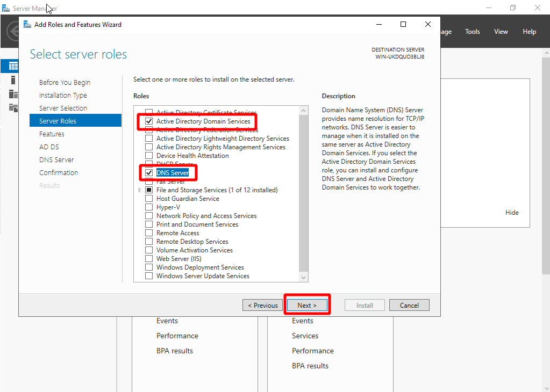Screen dimensions: 550x392
Task: Check Print and Document Services
Action: pyautogui.click(x=149, y=224)
